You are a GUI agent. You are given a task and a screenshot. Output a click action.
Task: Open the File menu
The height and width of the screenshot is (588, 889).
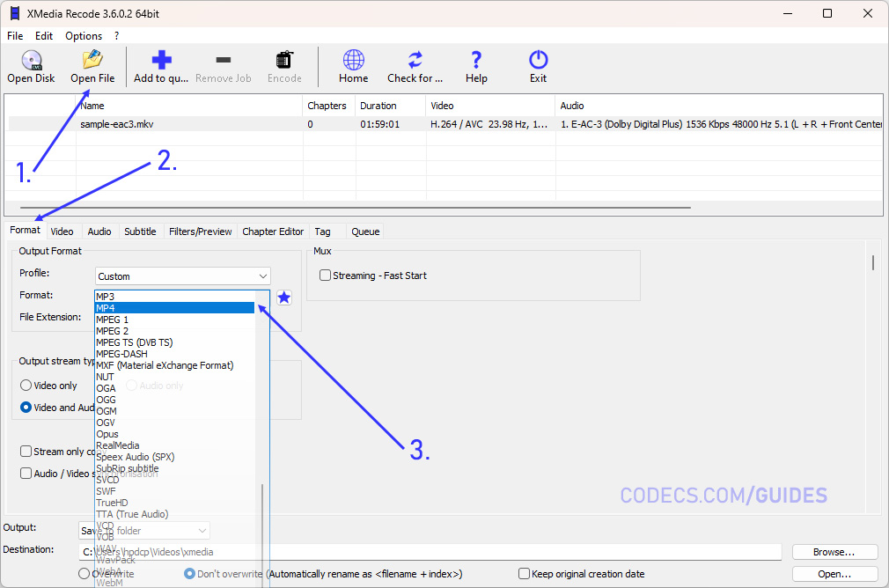(15, 36)
